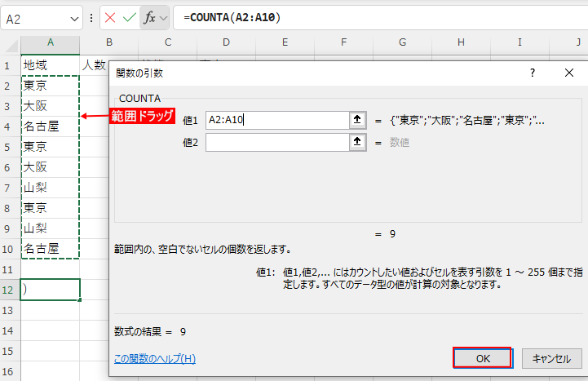Click cell A7 containing 山梨
The height and width of the screenshot is (381, 588).
click(51, 188)
